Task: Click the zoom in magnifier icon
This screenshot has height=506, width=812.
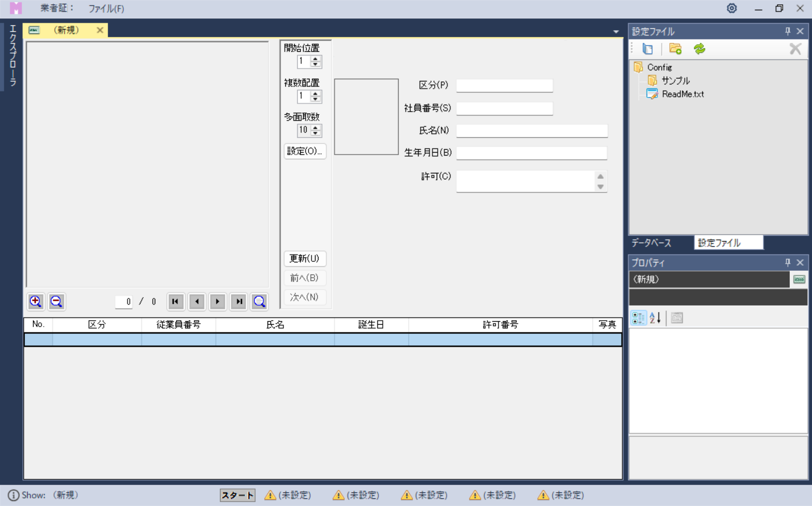Action: pyautogui.click(x=36, y=301)
